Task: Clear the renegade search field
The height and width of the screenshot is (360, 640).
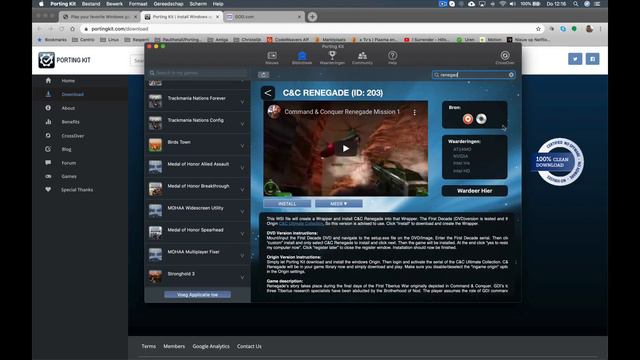Action: pyautogui.click(x=511, y=75)
